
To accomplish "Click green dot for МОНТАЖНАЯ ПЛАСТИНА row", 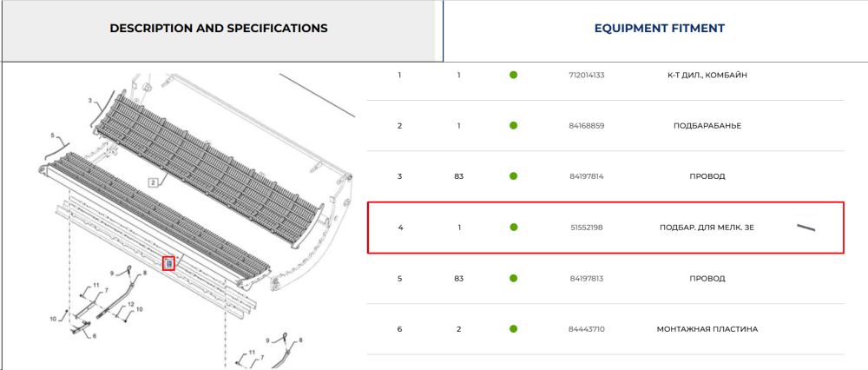I will [513, 329].
